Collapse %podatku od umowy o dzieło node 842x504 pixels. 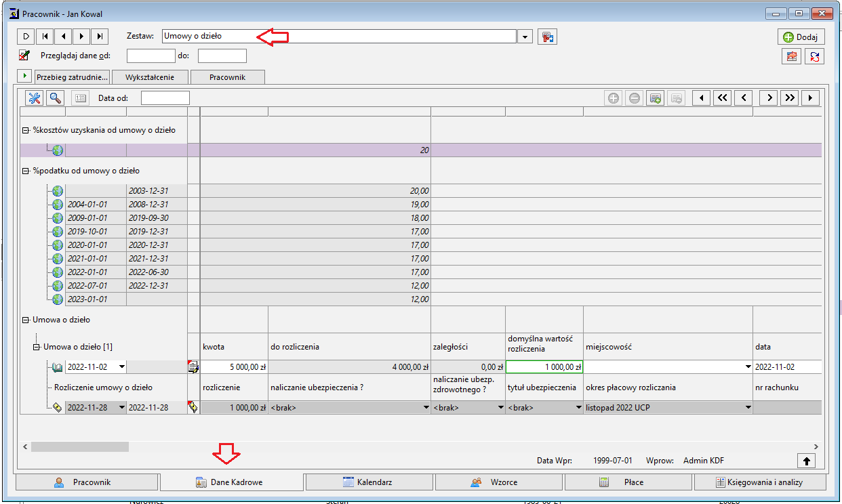tap(26, 171)
